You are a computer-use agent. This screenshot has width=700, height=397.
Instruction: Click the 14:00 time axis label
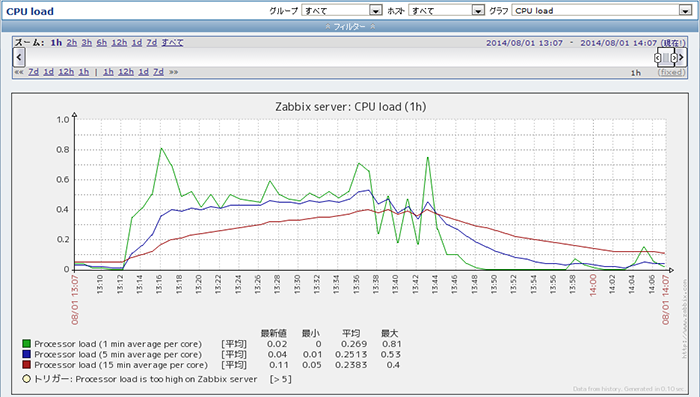pos(593,285)
